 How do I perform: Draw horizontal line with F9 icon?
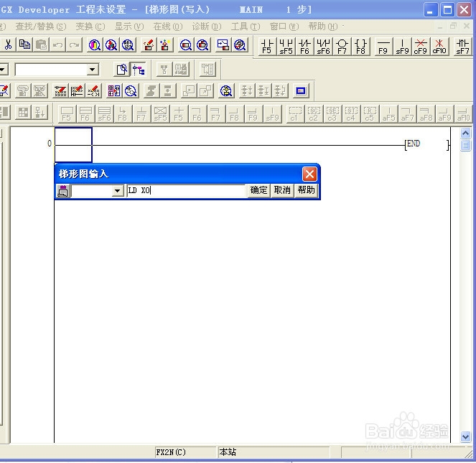383,47
